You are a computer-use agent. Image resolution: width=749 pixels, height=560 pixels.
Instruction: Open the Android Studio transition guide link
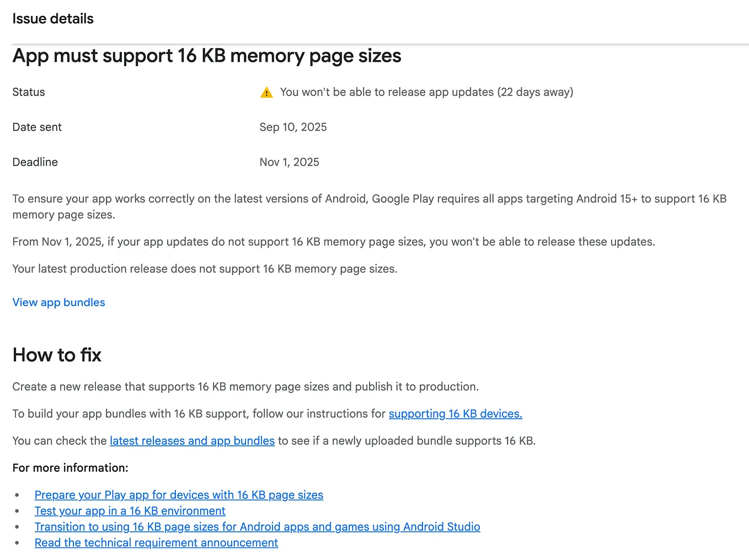(257, 527)
